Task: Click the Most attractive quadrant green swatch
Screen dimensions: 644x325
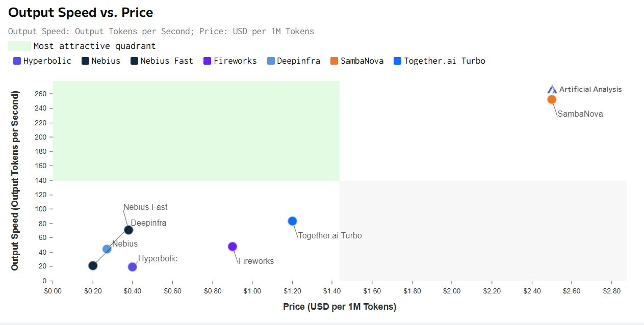Action: pos(19,46)
